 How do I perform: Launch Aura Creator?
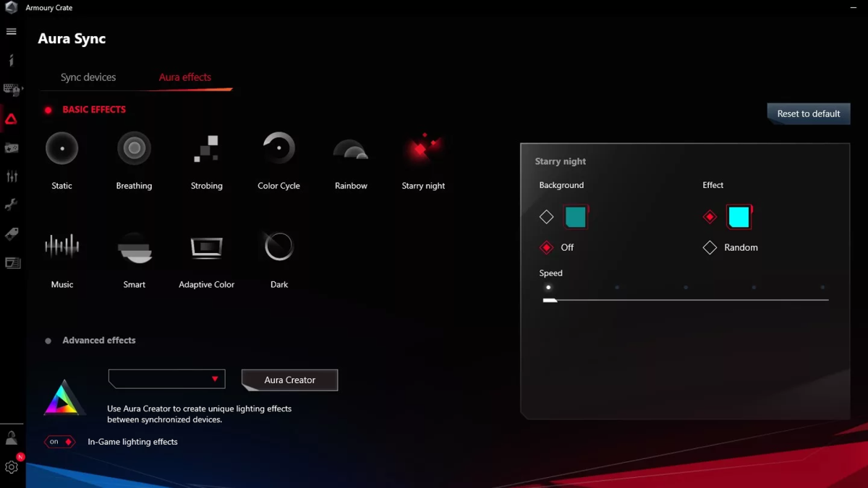coord(289,380)
